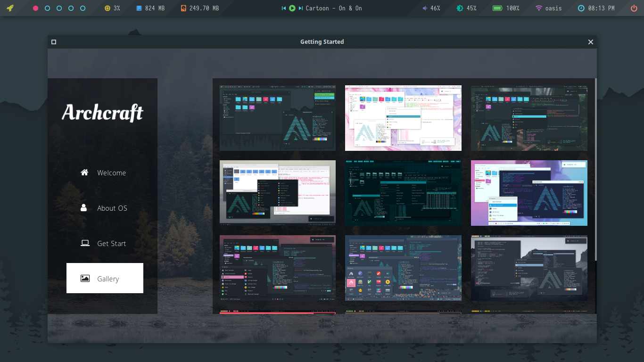Click the 249.70 MB disk value
644x362 pixels.
point(204,8)
